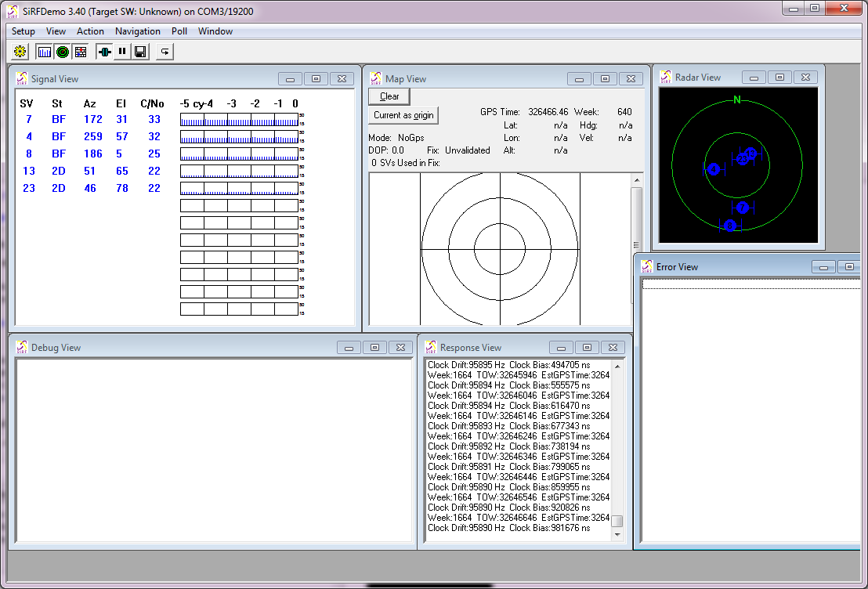The width and height of the screenshot is (868, 589).
Task: Click the Az column header in Signal View
Action: 89,103
